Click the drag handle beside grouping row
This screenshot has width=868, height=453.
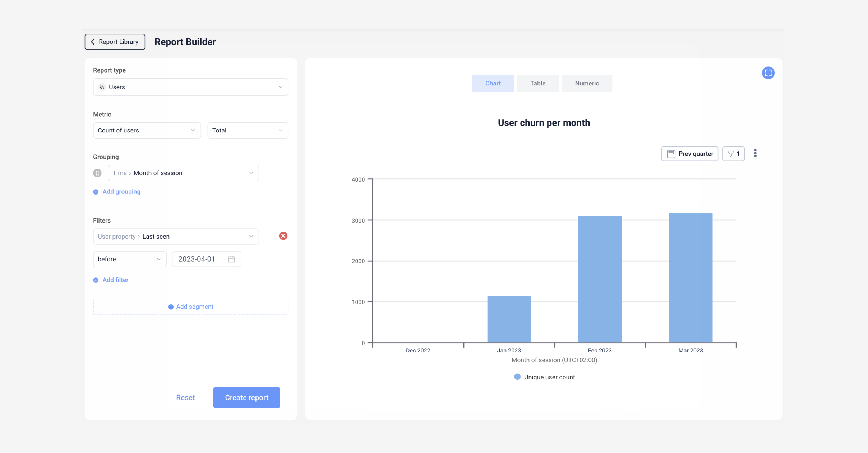[97, 173]
